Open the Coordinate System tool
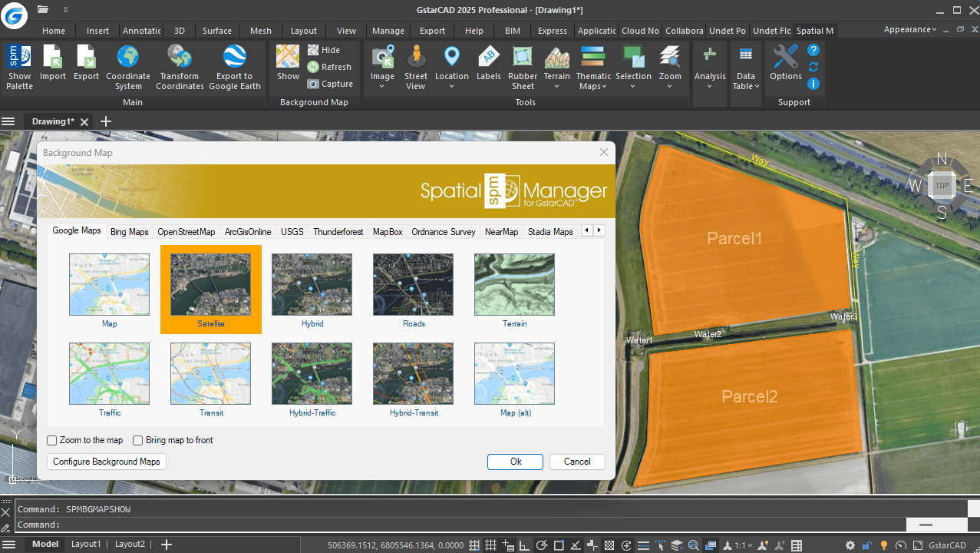 [128, 67]
